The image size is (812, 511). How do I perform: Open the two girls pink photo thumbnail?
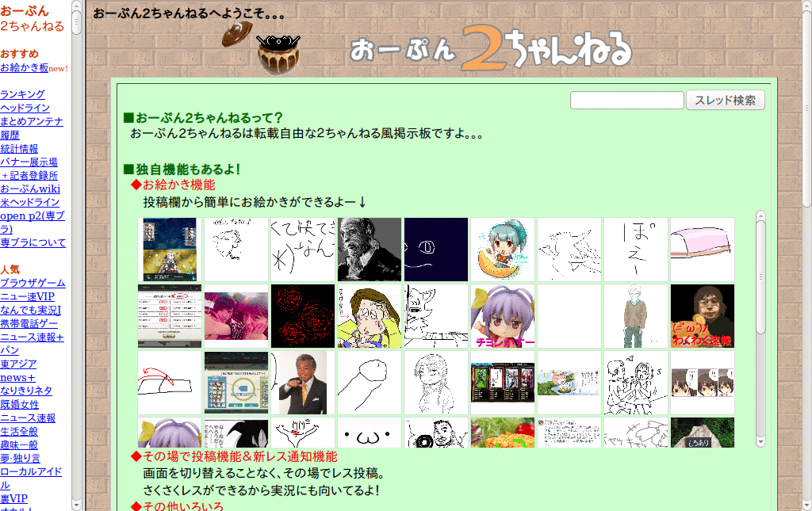click(236, 316)
